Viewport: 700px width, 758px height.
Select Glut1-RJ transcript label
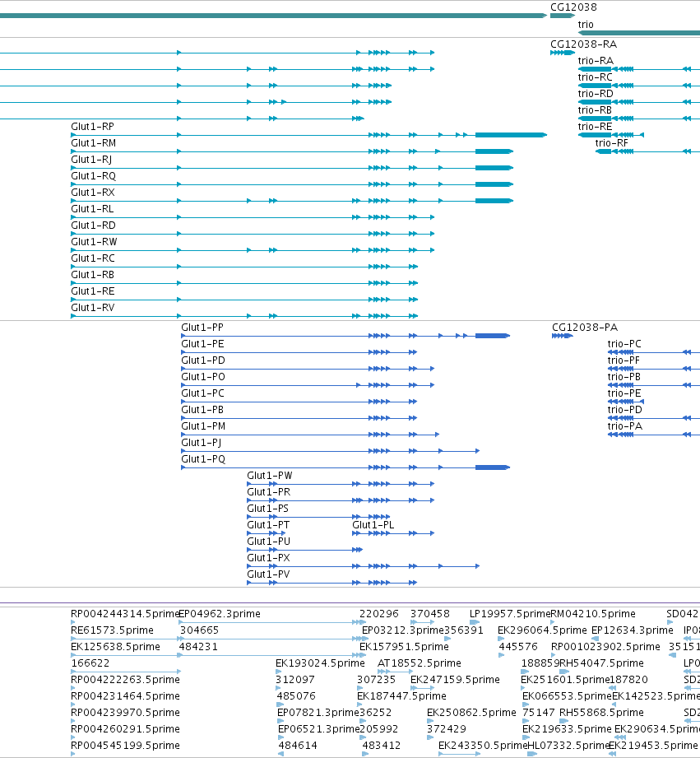pyautogui.click(x=91, y=159)
